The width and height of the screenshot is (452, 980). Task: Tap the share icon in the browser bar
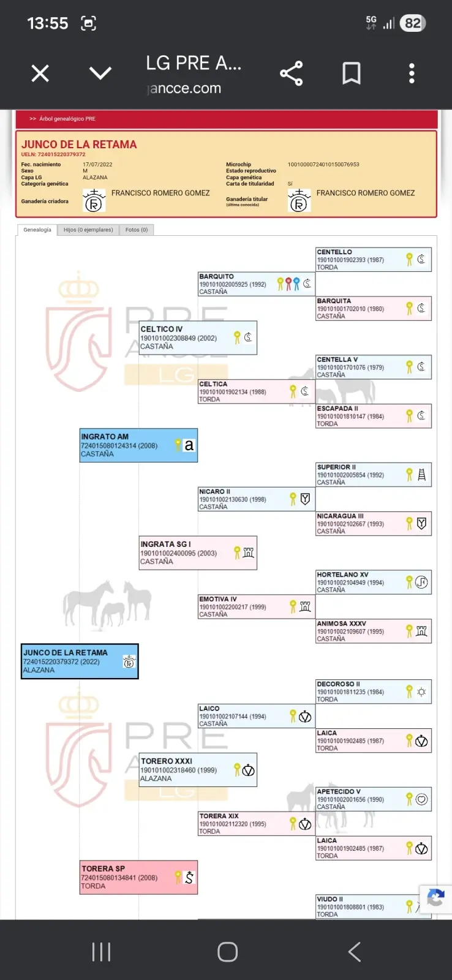[291, 73]
